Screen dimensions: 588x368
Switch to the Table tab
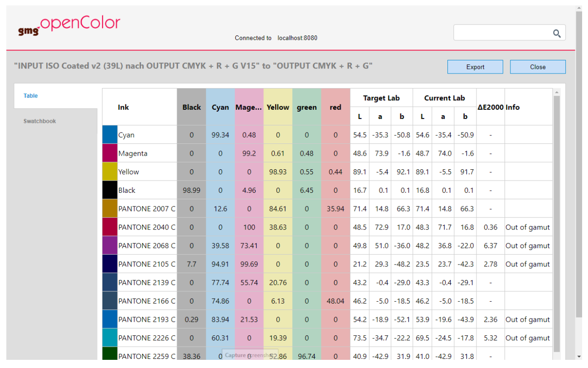point(55,96)
